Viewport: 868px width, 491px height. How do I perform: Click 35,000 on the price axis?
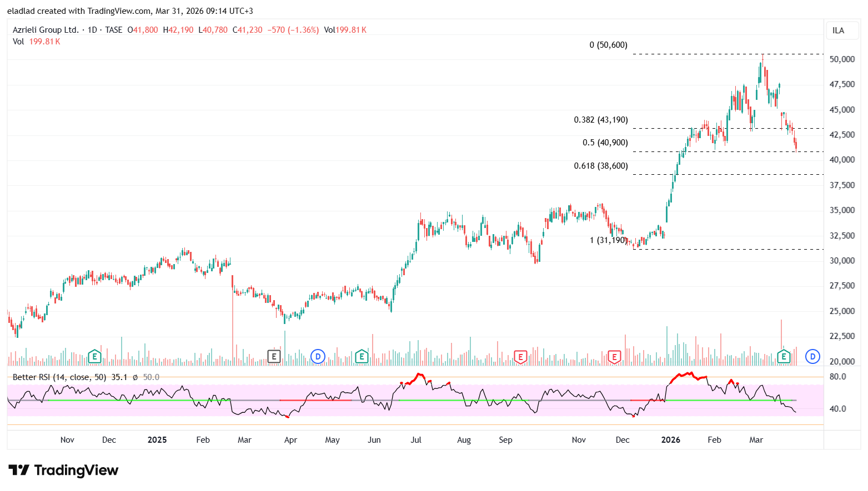(842, 210)
